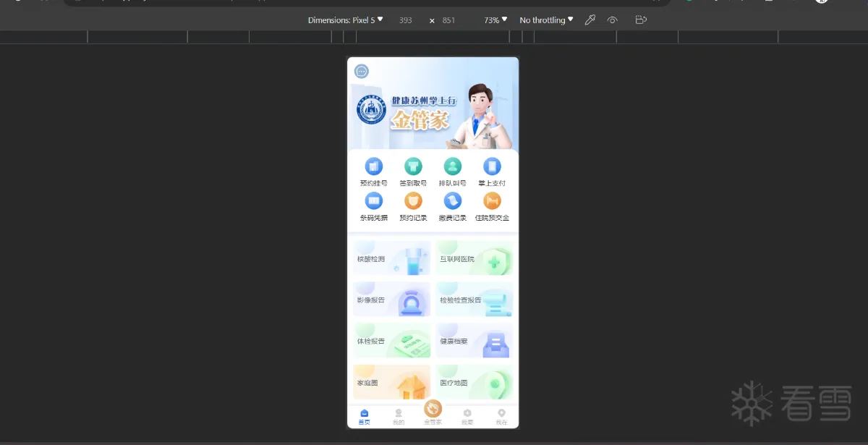Select the 掌上支付 mobile payment icon

point(492,166)
